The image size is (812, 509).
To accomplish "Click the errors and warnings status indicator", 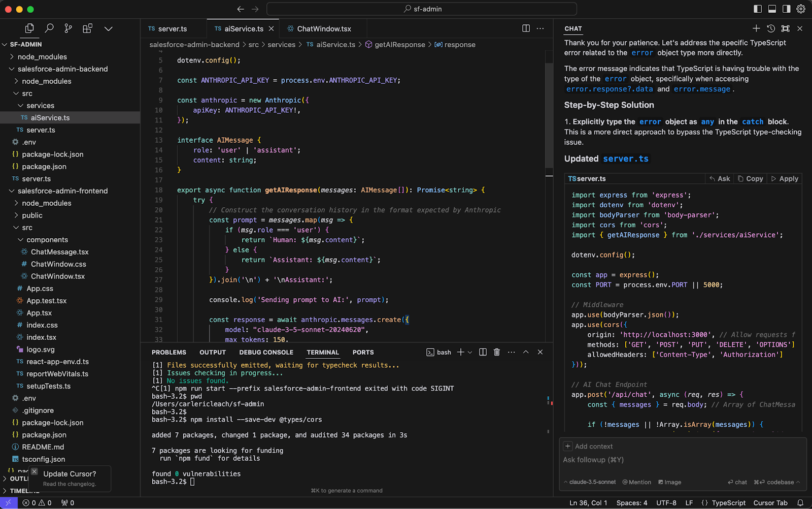I will (x=37, y=503).
